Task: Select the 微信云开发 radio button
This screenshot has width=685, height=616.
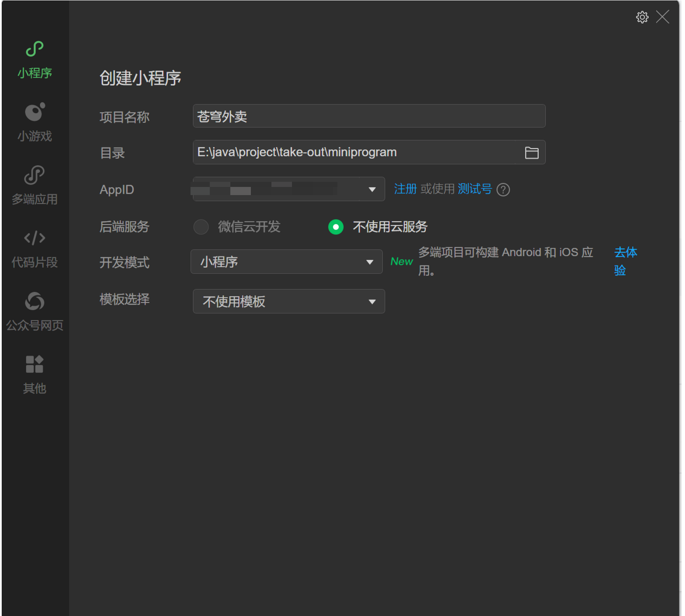Action: (201, 227)
